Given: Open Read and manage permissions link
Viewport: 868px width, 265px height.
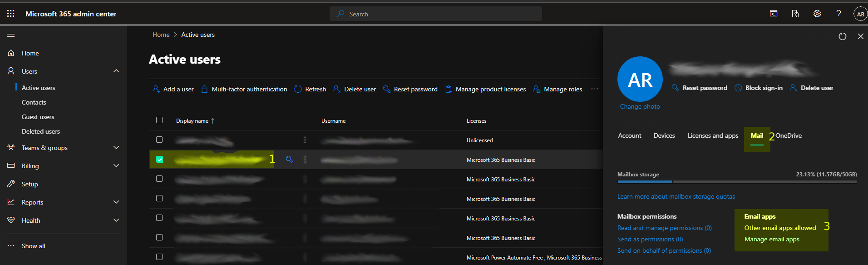Looking at the screenshot, I should point(665,228).
